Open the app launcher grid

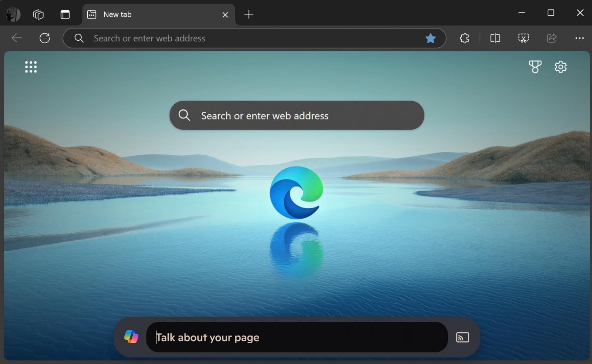coord(31,67)
